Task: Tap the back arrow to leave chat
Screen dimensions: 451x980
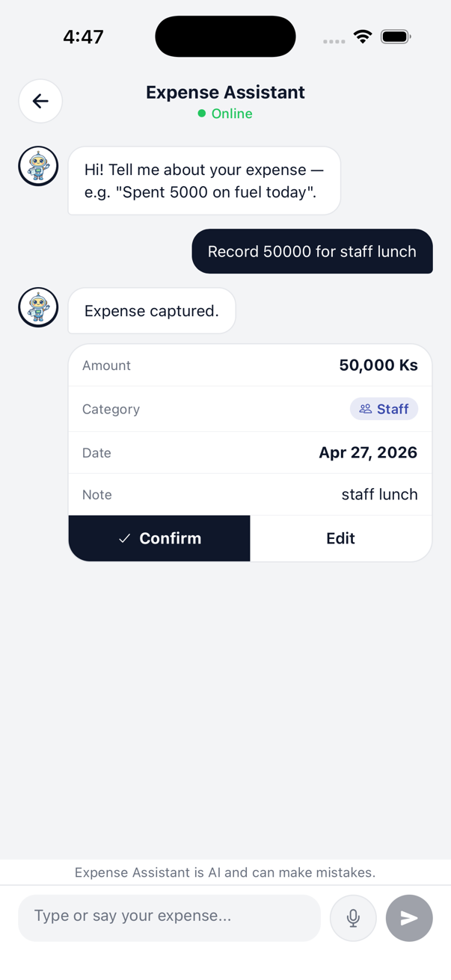Action: tap(40, 101)
